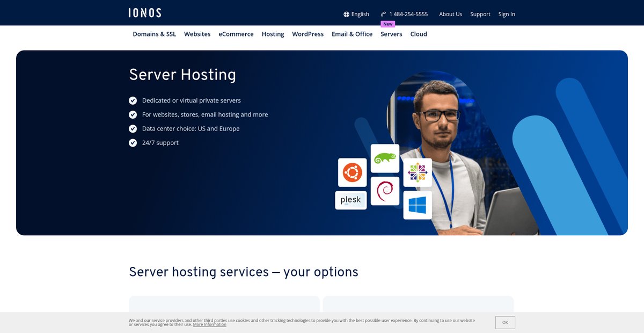Click the Ubuntu logo tile
Viewport: 644px width, 333px height.
(x=353, y=172)
